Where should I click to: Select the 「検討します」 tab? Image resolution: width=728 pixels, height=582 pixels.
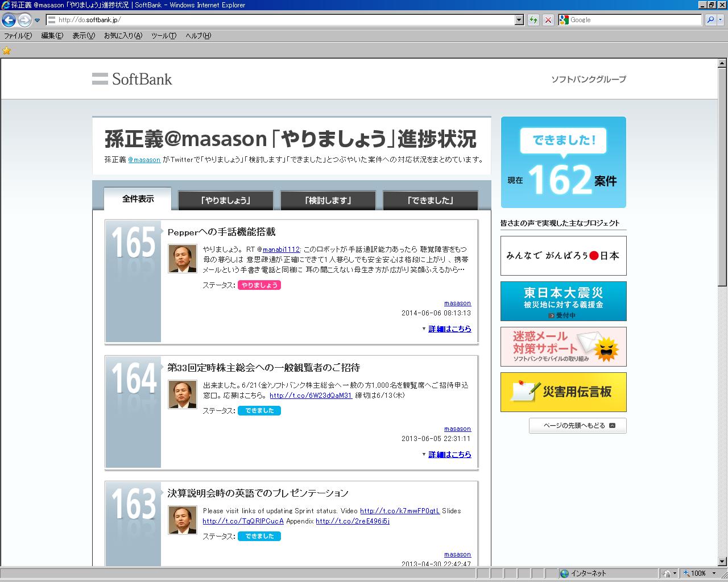pos(328,200)
